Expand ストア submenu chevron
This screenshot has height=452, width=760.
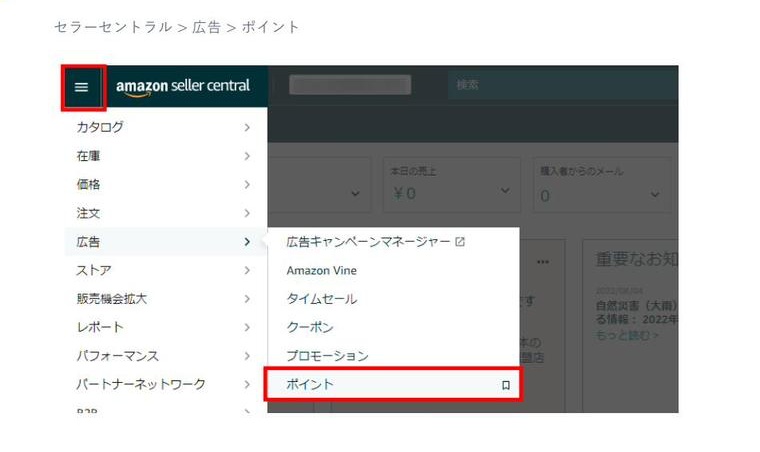tap(247, 270)
